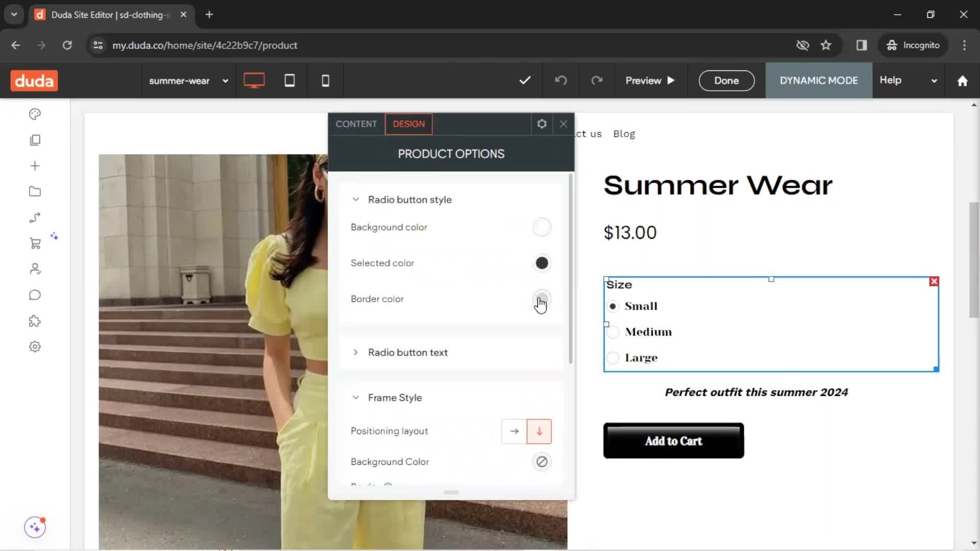Switch to the DESIGN tab
The image size is (980, 551).
point(408,124)
